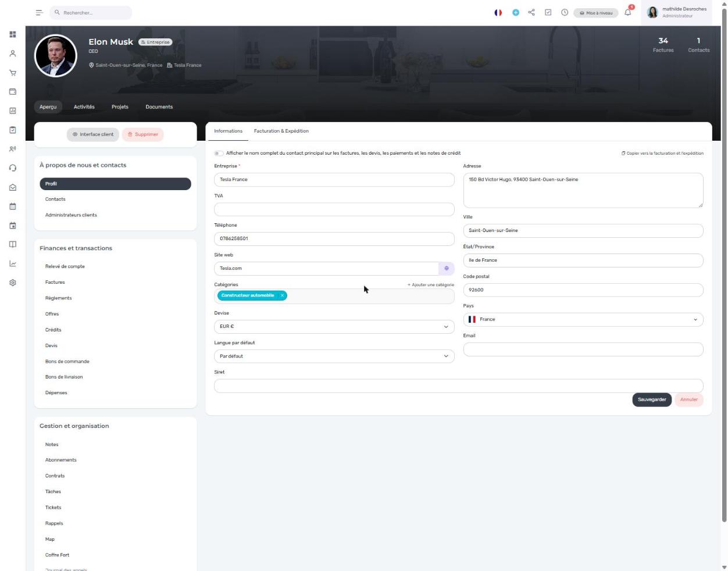
Task: Open the Devise EUR € dropdown
Action: pos(334,327)
